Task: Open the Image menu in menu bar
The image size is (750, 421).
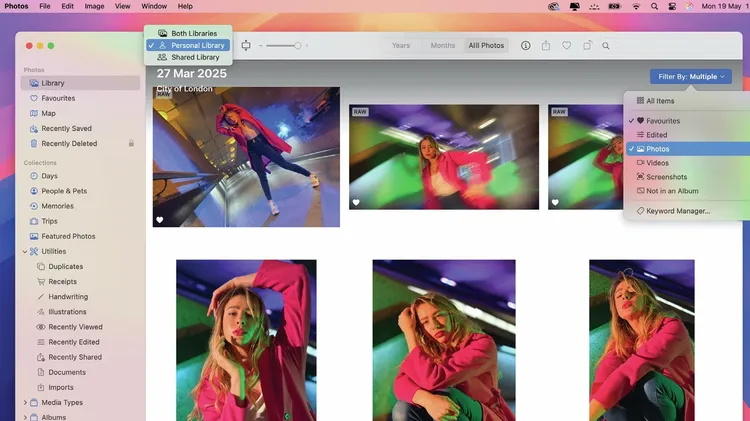Action: pos(94,6)
